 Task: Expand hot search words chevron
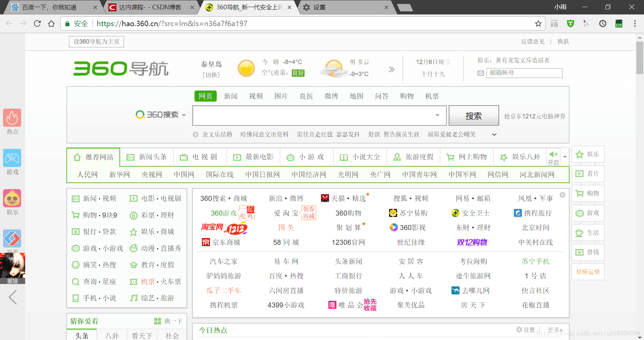tap(494, 134)
